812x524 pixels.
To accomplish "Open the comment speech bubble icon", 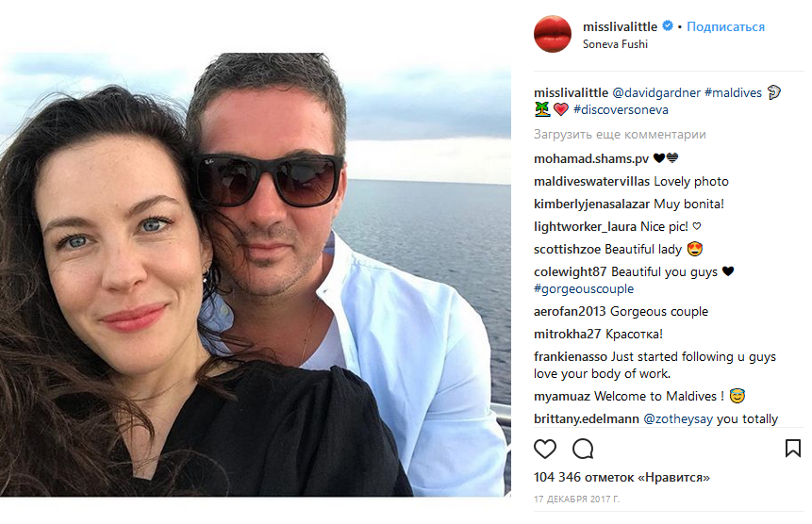I will [x=583, y=449].
